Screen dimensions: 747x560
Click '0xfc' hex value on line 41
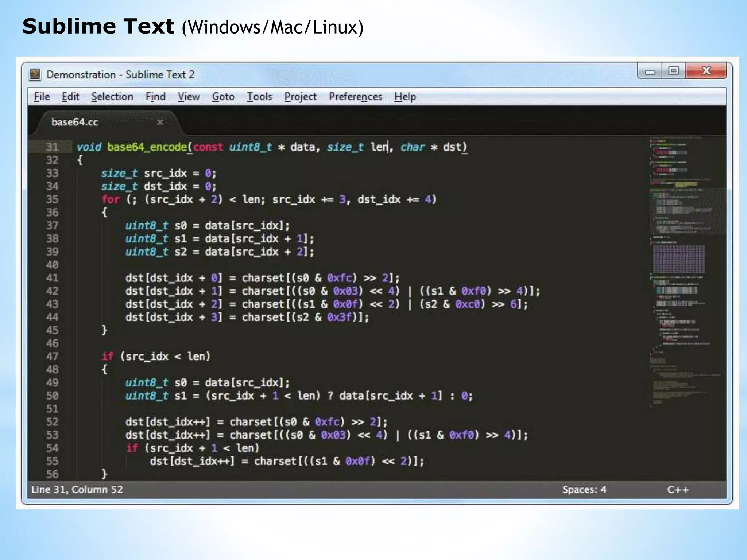[x=339, y=278]
